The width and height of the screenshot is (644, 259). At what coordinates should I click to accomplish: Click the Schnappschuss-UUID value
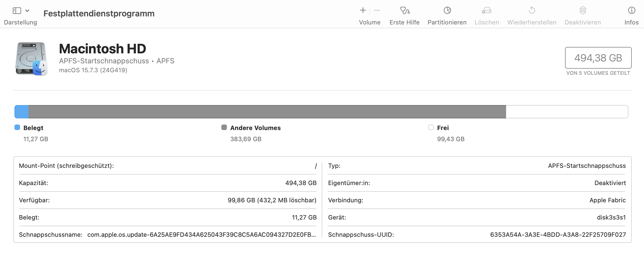558,235
